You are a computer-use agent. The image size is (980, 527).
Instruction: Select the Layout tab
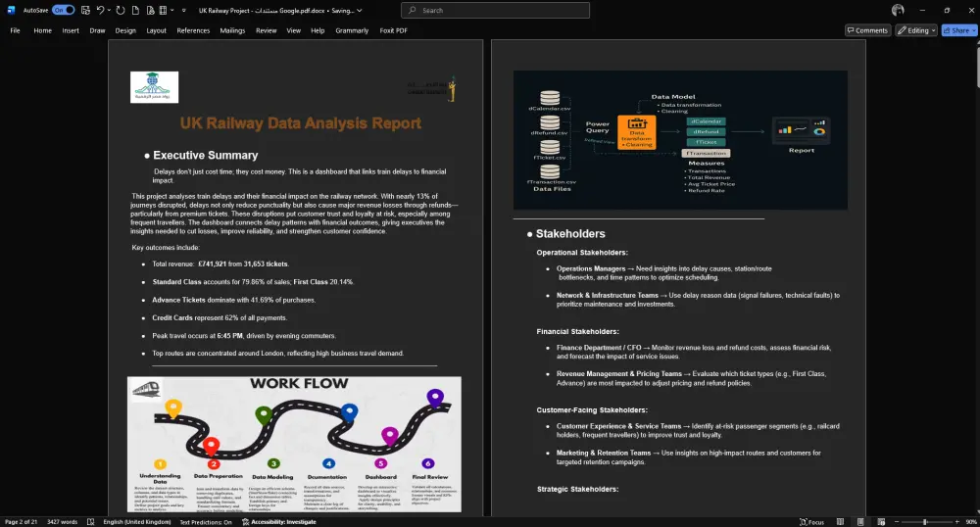point(156,30)
